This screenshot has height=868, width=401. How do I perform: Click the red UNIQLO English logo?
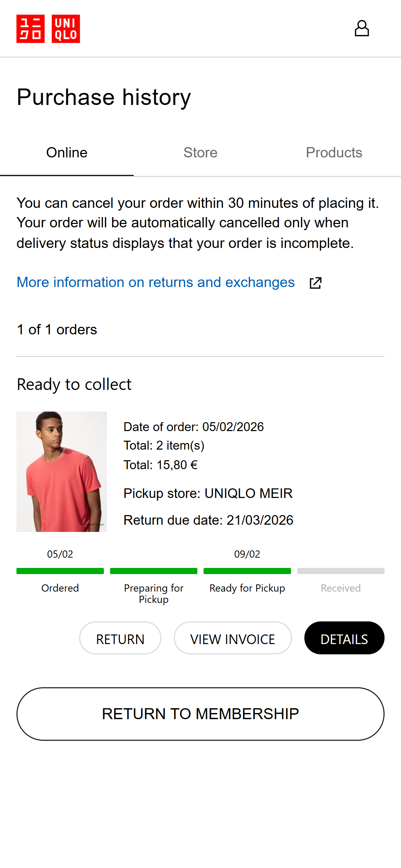66,29
